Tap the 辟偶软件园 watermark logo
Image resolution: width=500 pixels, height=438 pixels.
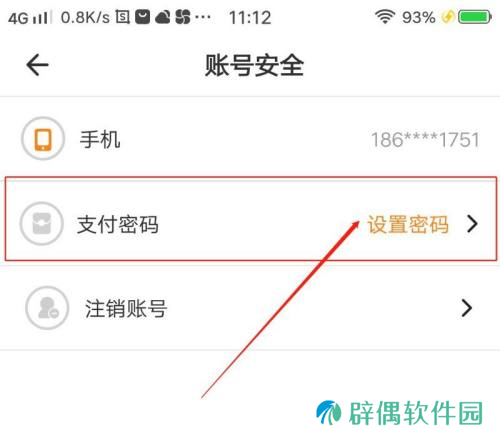(399, 413)
